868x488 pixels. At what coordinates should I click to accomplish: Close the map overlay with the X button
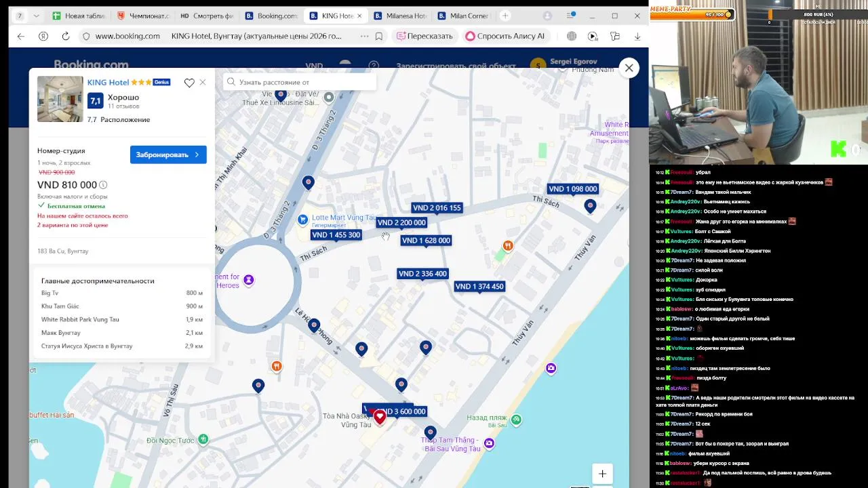click(629, 68)
